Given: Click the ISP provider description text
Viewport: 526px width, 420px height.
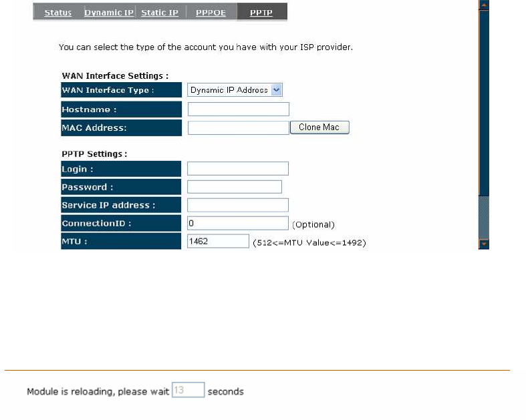Looking at the screenshot, I should coord(206,47).
